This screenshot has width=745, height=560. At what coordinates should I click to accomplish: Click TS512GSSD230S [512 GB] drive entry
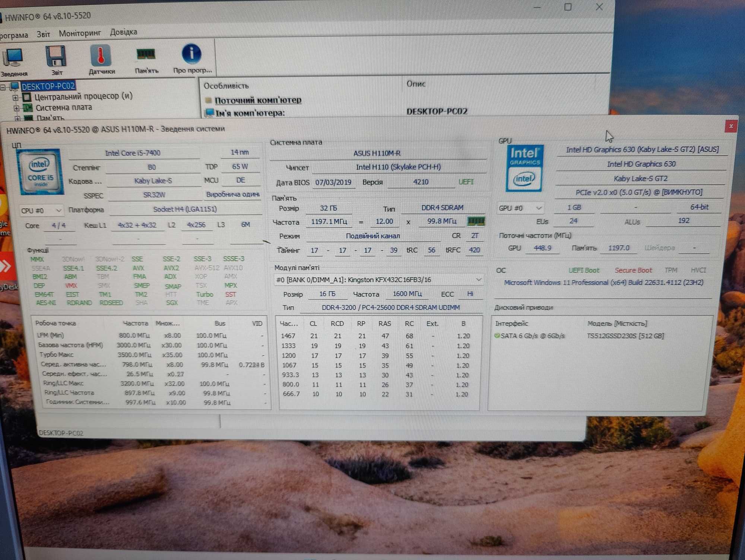[x=625, y=336]
